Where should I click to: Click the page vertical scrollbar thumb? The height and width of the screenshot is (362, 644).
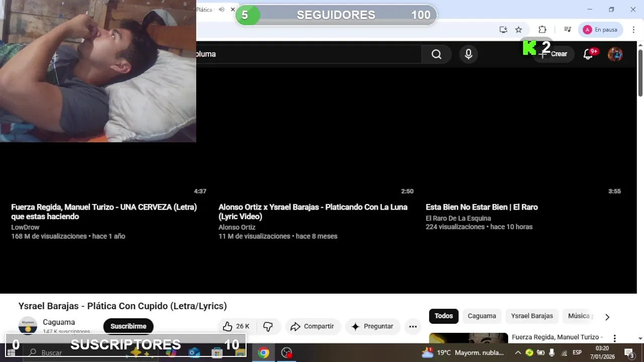pos(640,73)
